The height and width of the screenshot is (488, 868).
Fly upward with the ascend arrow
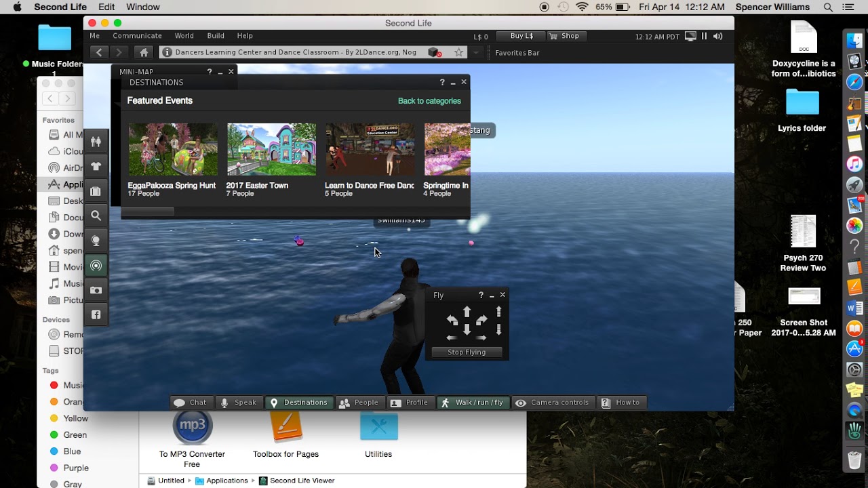[x=499, y=312]
